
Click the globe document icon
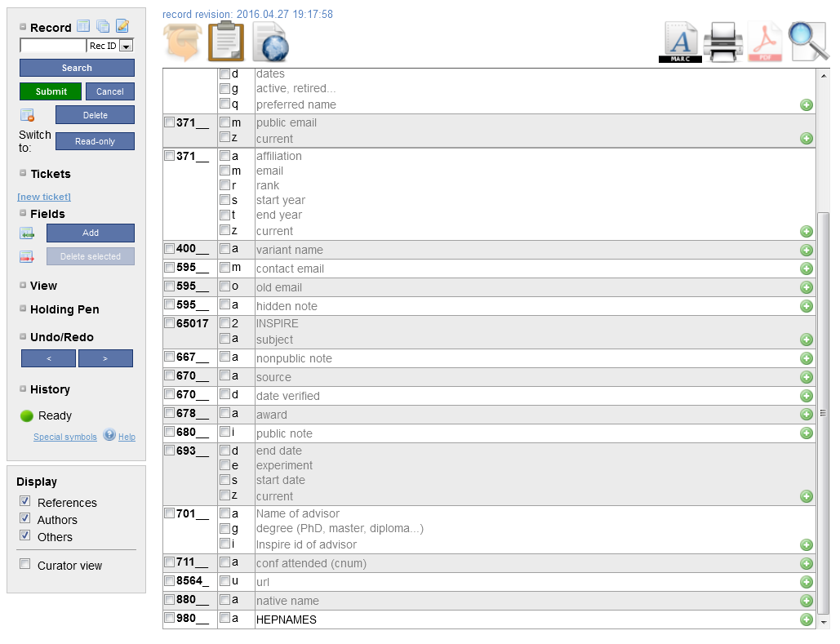click(271, 42)
